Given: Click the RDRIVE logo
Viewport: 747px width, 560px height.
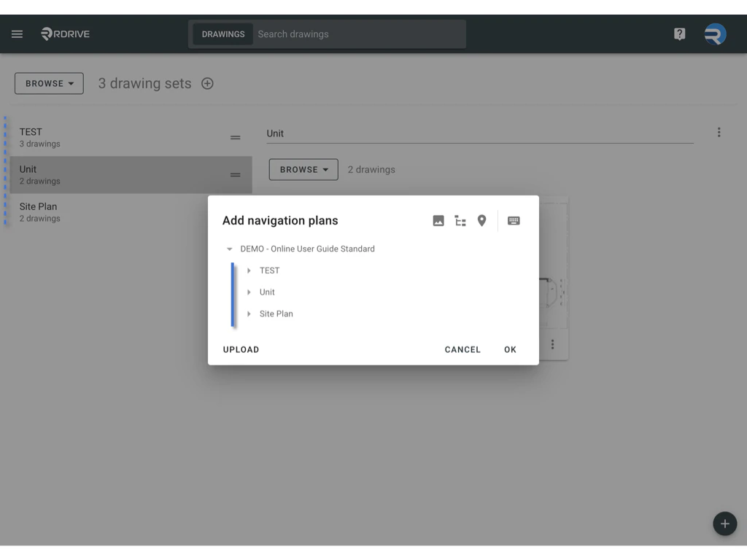Looking at the screenshot, I should (x=65, y=34).
